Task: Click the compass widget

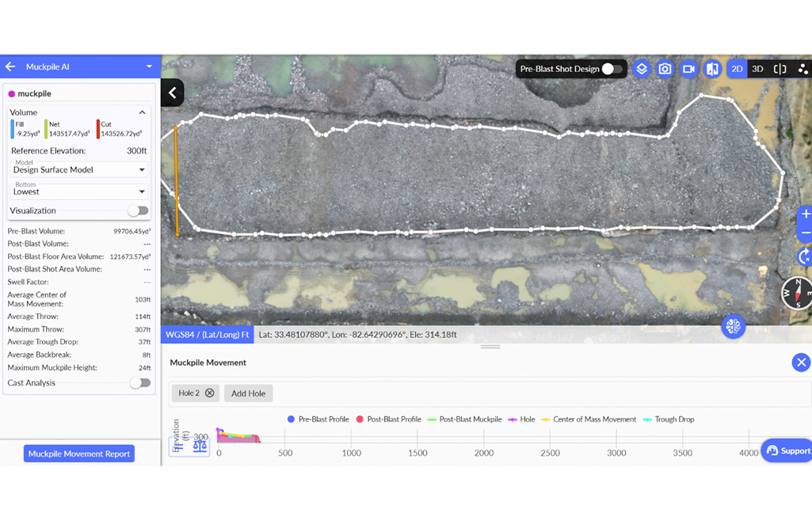Action: [797, 294]
